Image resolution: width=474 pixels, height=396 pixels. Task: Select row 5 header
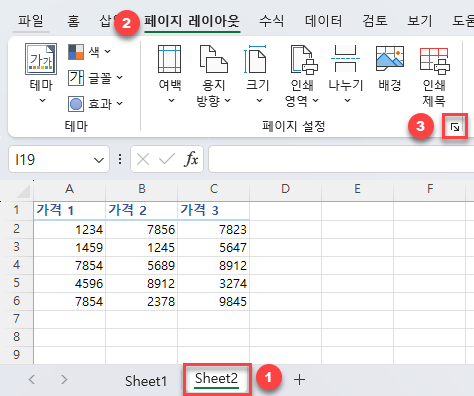[17, 283]
